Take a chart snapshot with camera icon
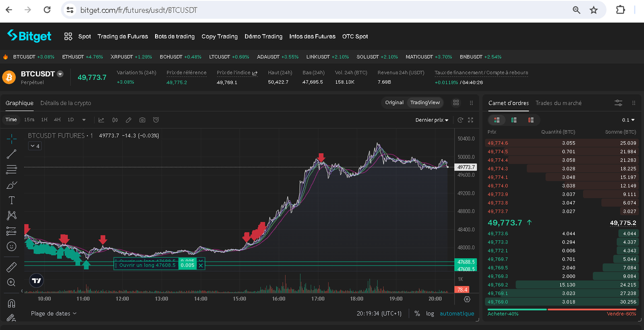The width and height of the screenshot is (644, 330). coord(142,120)
